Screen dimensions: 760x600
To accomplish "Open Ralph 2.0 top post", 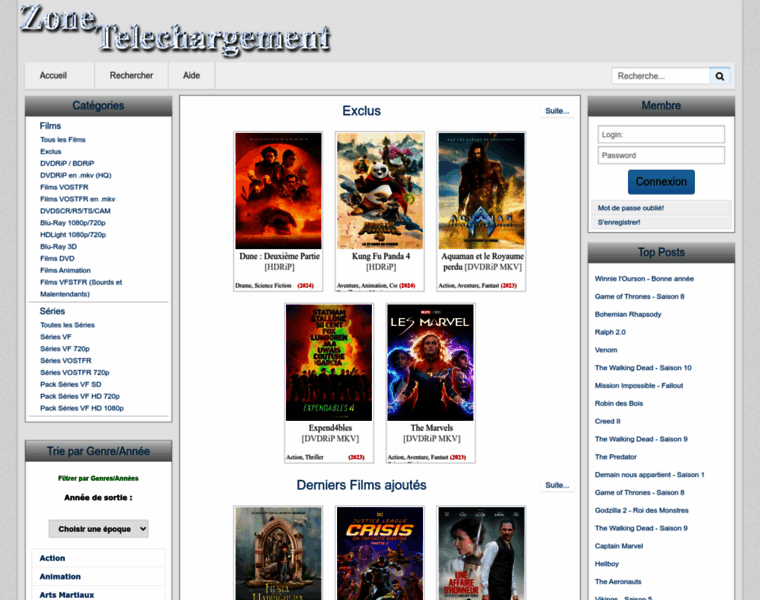I will (610, 332).
